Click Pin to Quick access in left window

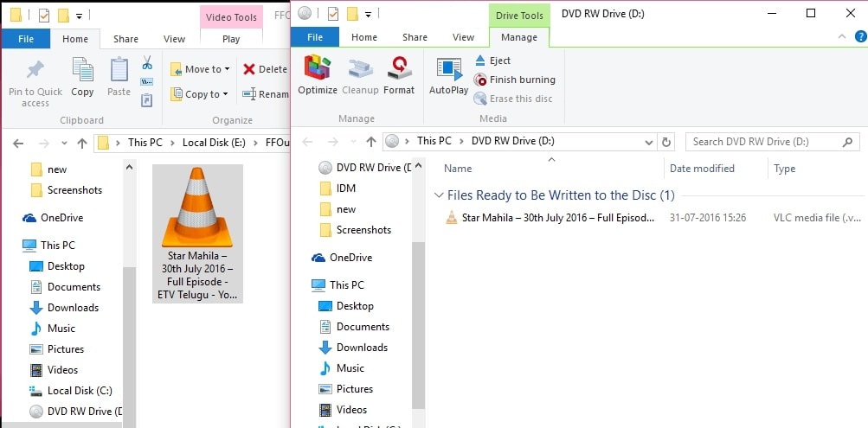[35, 83]
